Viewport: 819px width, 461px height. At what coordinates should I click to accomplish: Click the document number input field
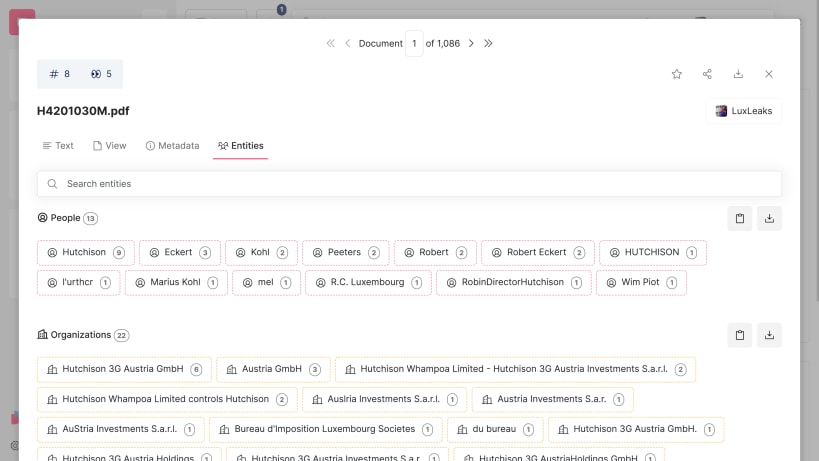point(414,43)
